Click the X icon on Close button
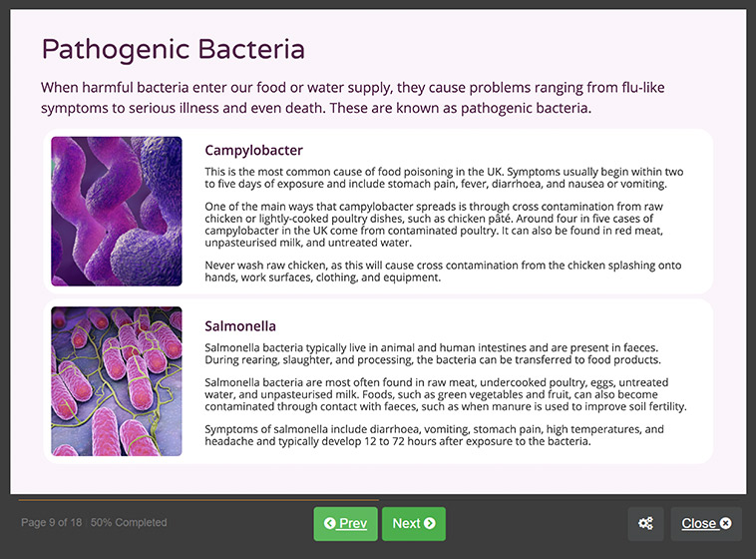756x559 pixels. pos(726,523)
